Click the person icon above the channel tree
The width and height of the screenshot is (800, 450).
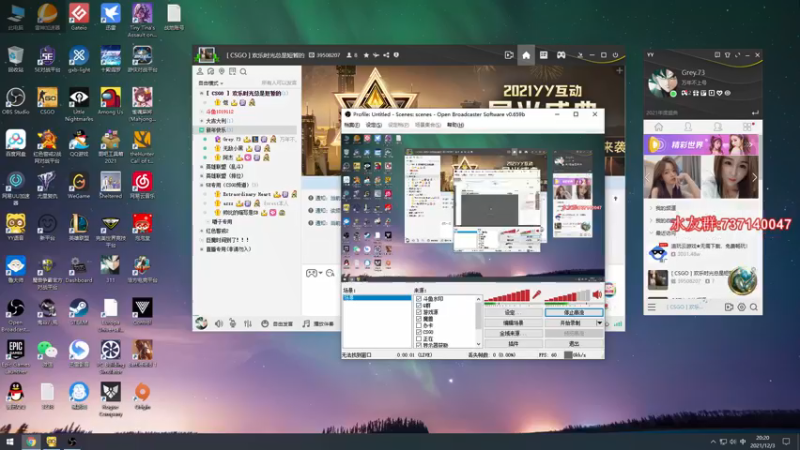click(x=200, y=72)
